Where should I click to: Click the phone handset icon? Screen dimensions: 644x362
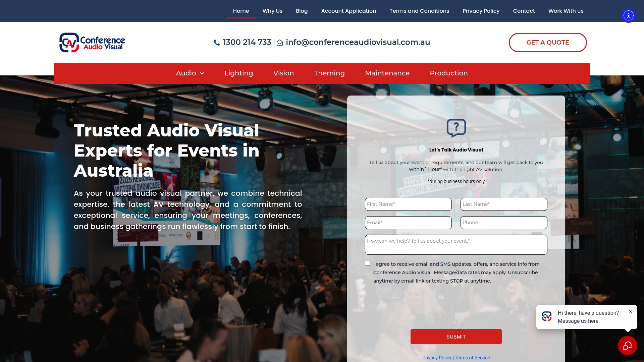point(217,43)
